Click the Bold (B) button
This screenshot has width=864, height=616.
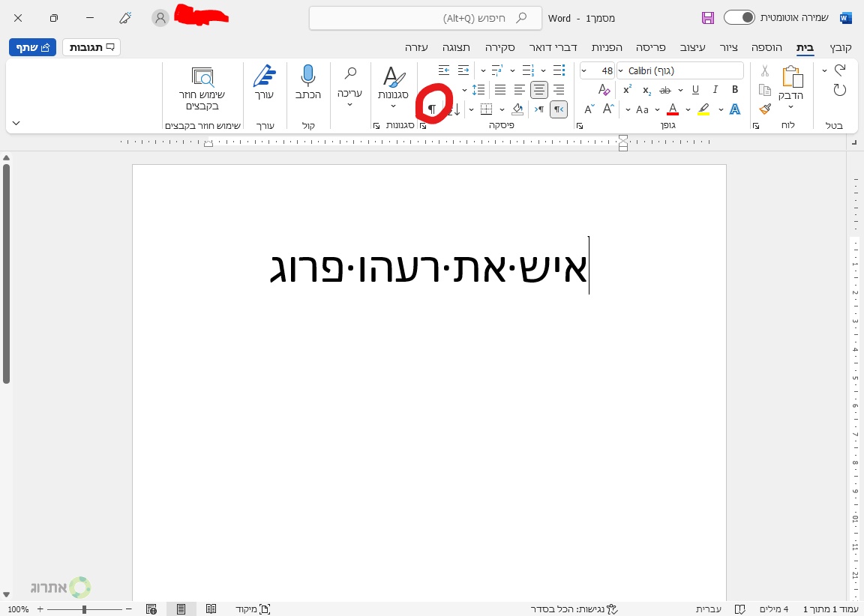coord(734,90)
